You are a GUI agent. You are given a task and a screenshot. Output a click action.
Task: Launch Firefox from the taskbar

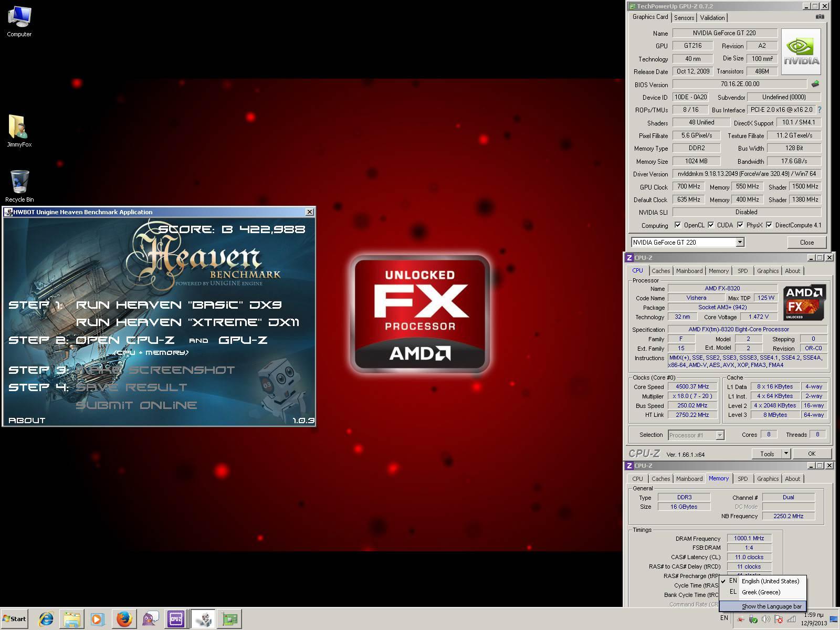124,619
